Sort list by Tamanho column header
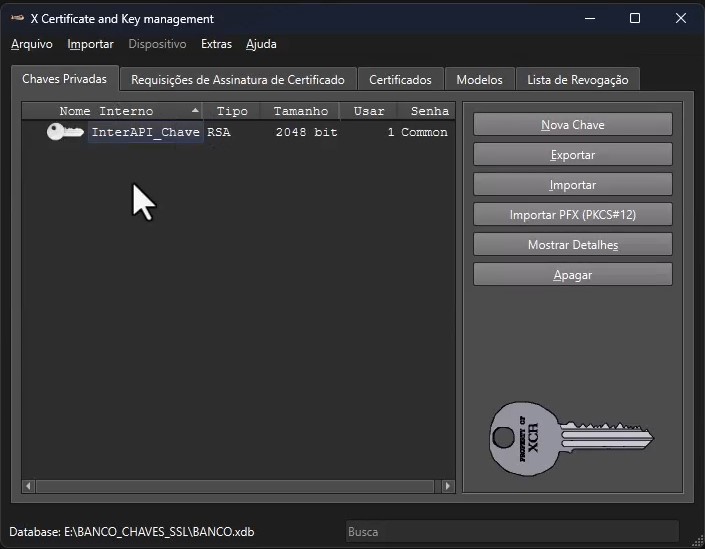Screen dimensions: 705x549 [300, 111]
